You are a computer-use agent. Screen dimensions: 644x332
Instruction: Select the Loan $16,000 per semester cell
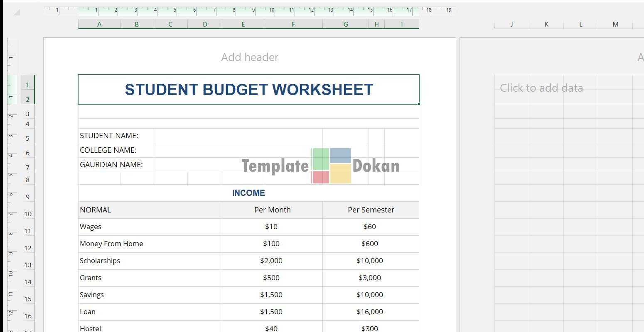click(370, 312)
